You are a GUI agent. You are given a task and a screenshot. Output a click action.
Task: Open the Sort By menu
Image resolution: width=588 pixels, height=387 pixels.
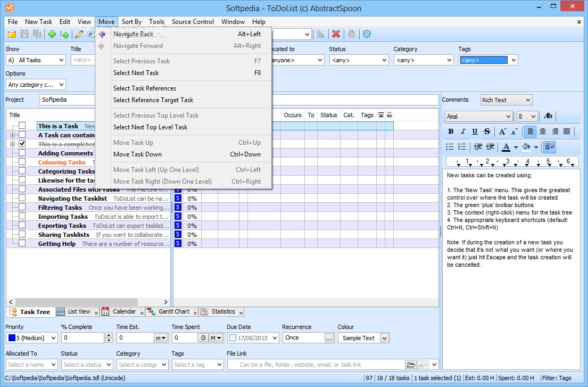click(x=131, y=22)
